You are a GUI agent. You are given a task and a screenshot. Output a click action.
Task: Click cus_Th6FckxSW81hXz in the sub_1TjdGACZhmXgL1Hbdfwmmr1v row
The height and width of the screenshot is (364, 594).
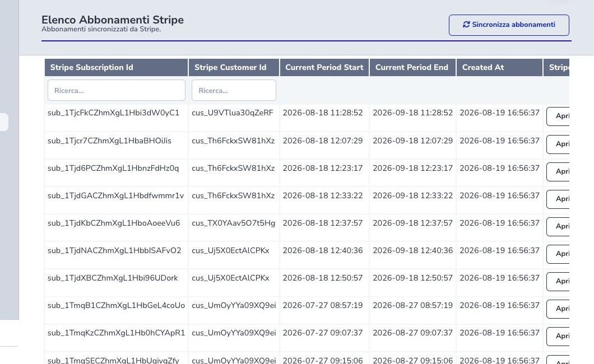pos(233,195)
